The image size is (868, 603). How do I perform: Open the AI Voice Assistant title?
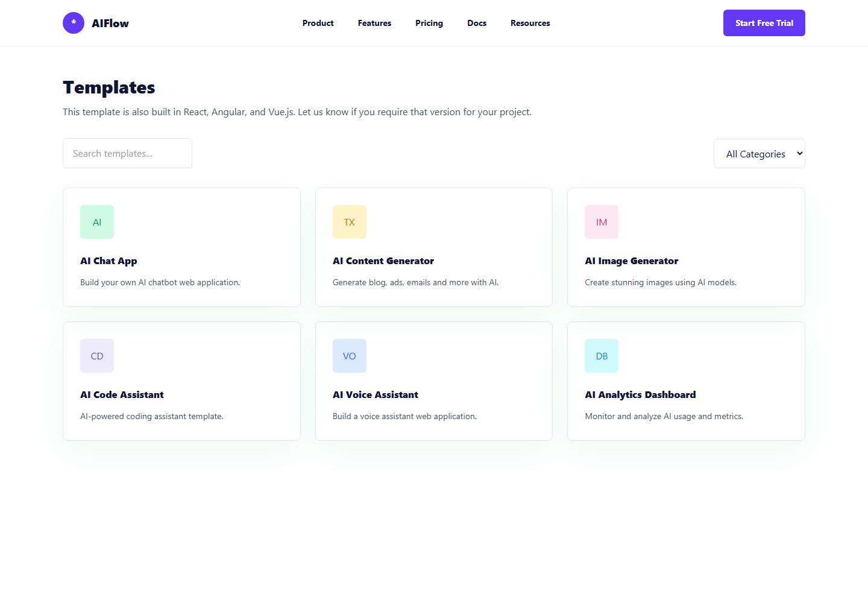376,394
